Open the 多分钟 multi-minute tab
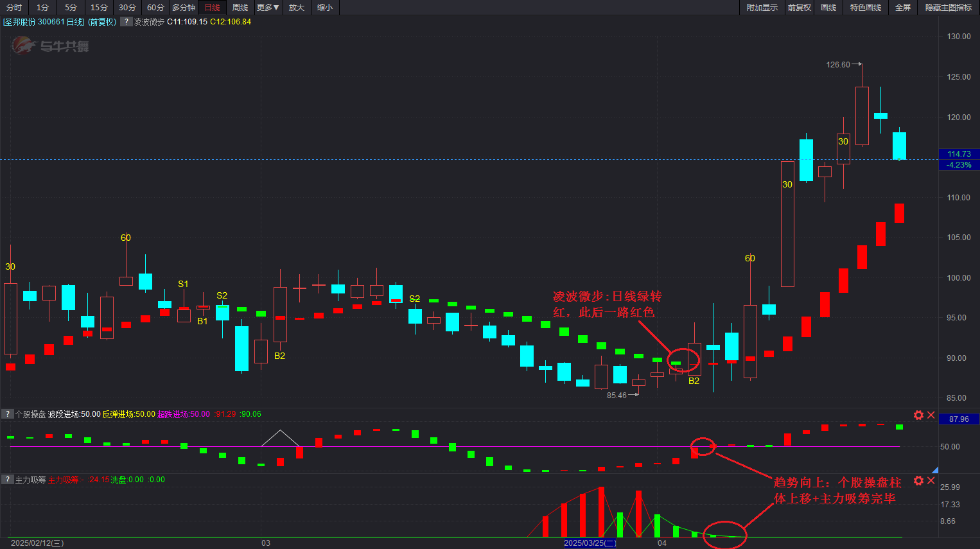Screen dimensions: 980x549 pyautogui.click(x=184, y=8)
